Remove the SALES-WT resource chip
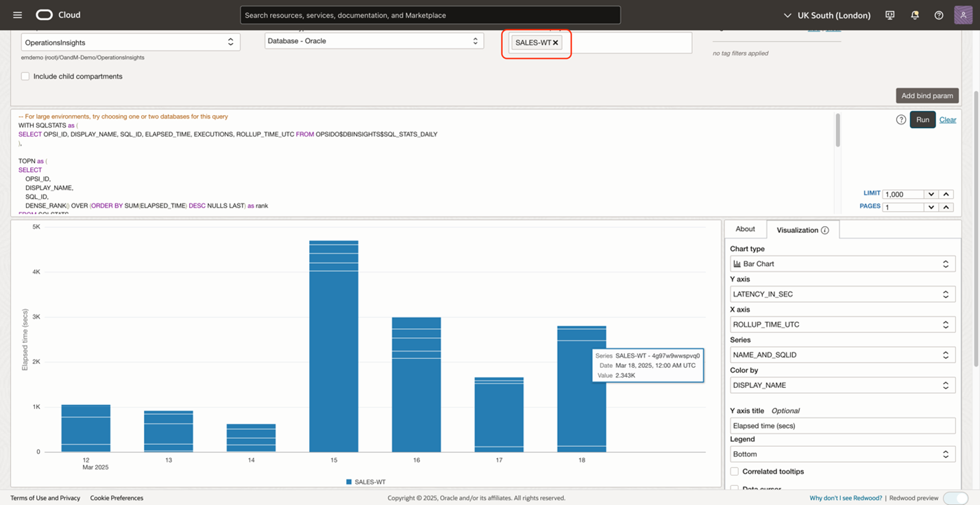980x505 pixels. (556, 42)
